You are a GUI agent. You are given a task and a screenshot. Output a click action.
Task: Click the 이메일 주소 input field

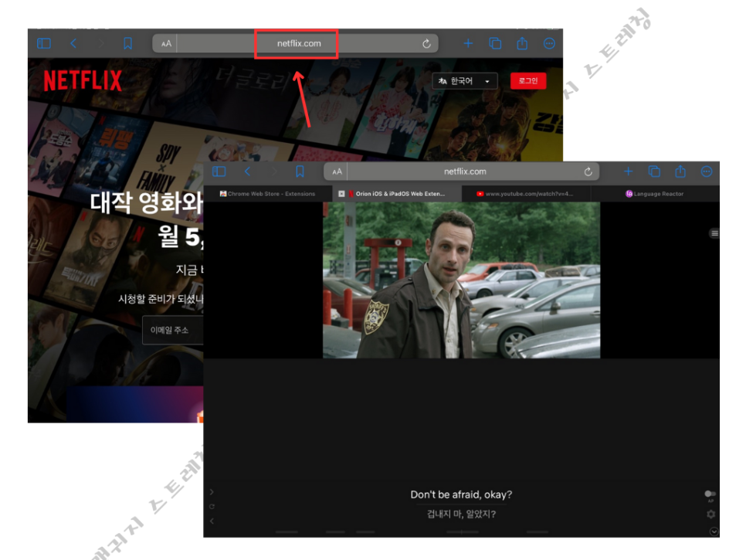tap(173, 330)
